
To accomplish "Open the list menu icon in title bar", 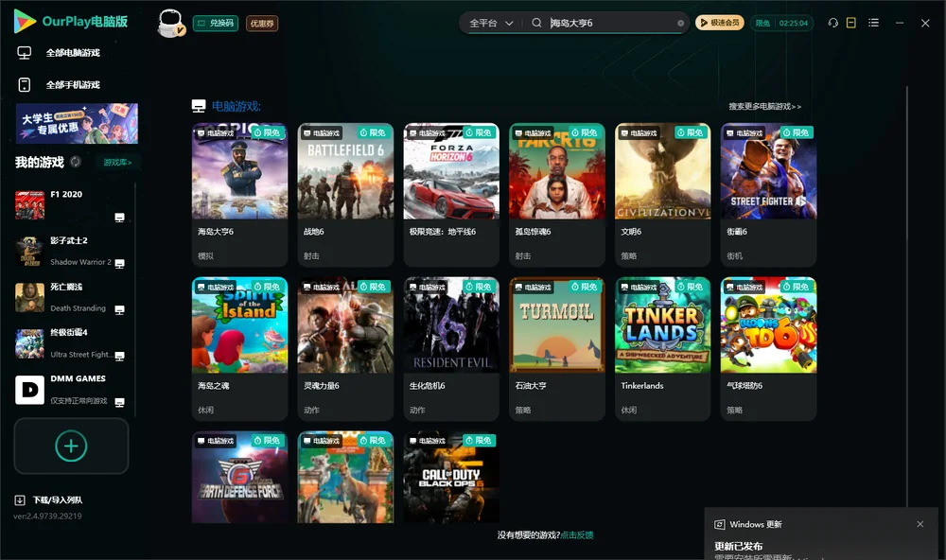I will pos(873,23).
